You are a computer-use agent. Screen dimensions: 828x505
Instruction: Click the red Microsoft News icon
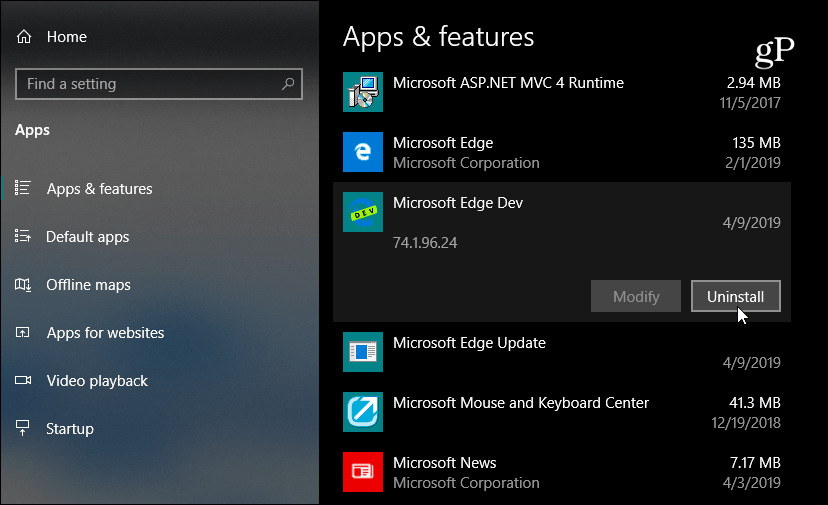click(x=363, y=472)
